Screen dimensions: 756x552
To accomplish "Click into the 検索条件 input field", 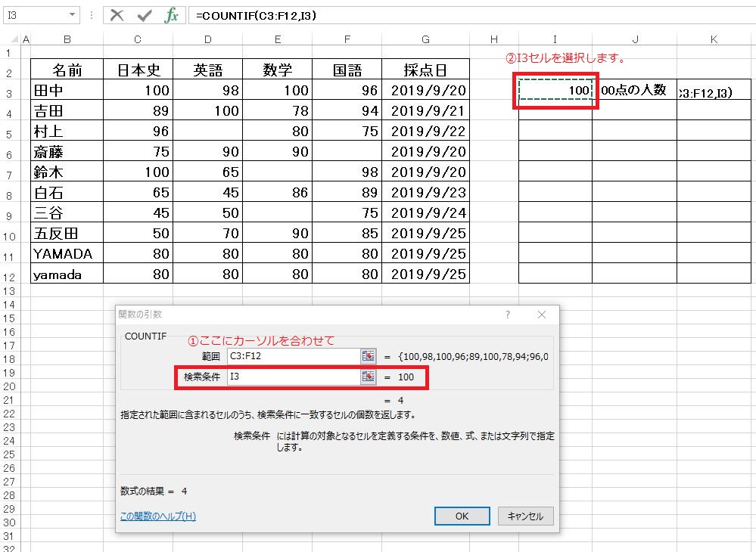I will point(292,377).
